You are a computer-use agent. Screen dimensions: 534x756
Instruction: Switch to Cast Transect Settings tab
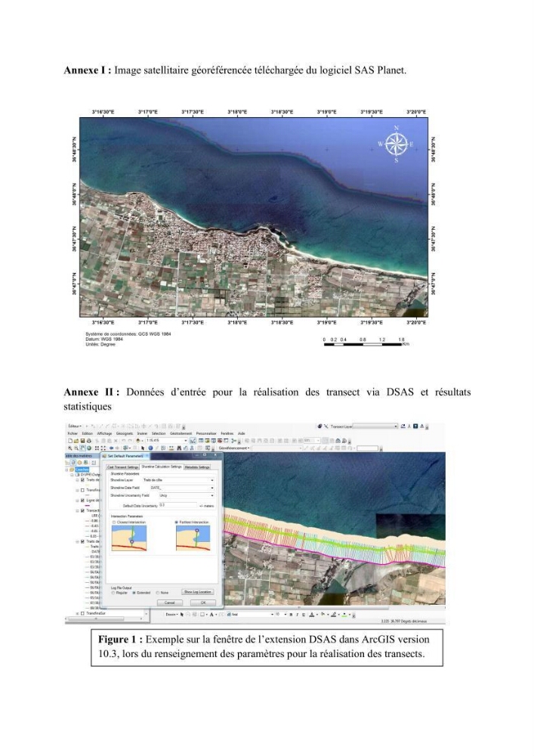(123, 467)
